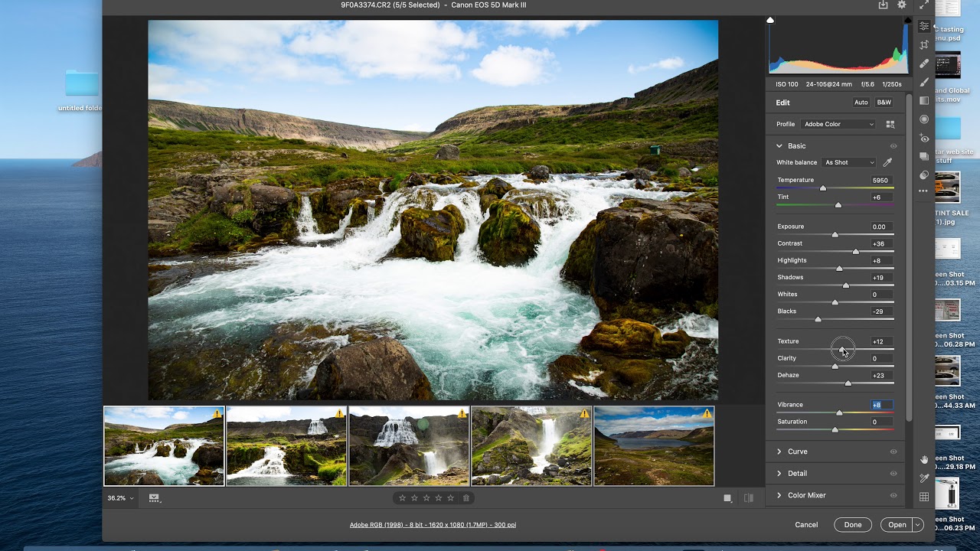This screenshot has width=980, height=551.
Task: Click the Dehaze slider handle
Action: (x=848, y=383)
